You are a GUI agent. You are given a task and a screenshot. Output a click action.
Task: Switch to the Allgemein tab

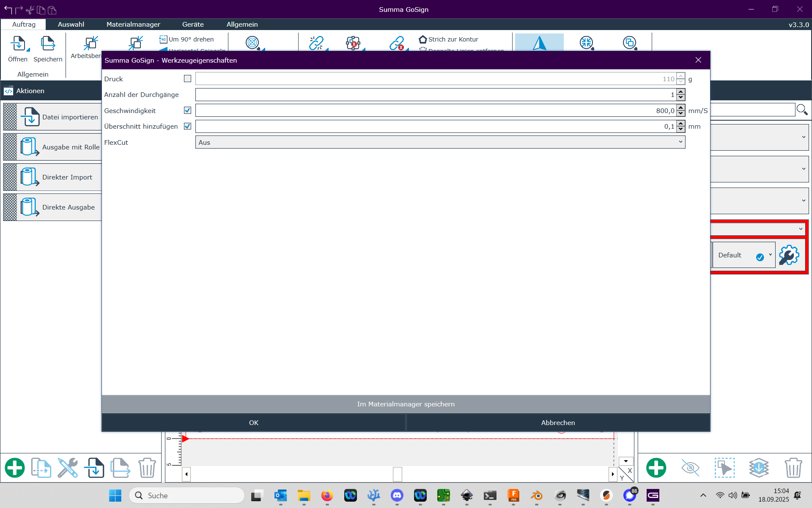242,25
